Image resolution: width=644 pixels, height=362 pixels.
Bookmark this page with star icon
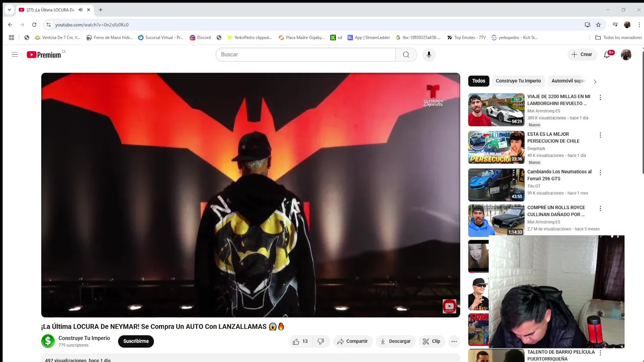[598, 25]
